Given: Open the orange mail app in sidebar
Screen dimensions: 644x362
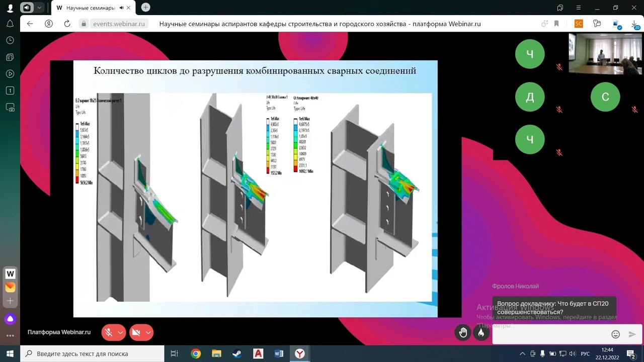Looking at the screenshot, I should pyautogui.click(x=10, y=288).
